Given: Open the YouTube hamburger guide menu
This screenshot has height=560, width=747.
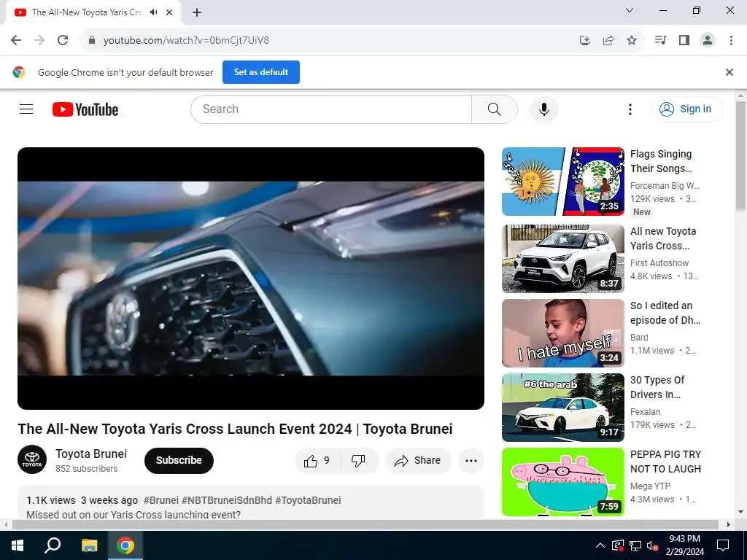Looking at the screenshot, I should (26, 109).
